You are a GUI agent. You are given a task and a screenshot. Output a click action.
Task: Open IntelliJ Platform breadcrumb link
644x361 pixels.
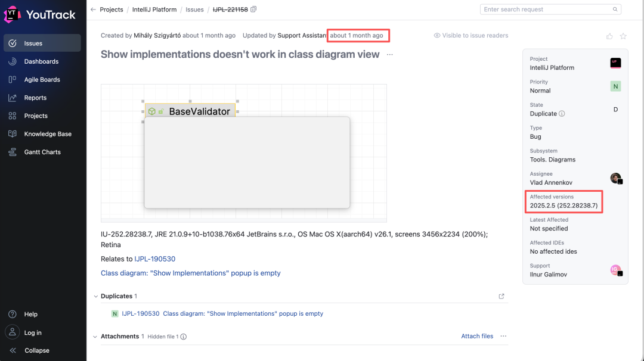point(154,10)
